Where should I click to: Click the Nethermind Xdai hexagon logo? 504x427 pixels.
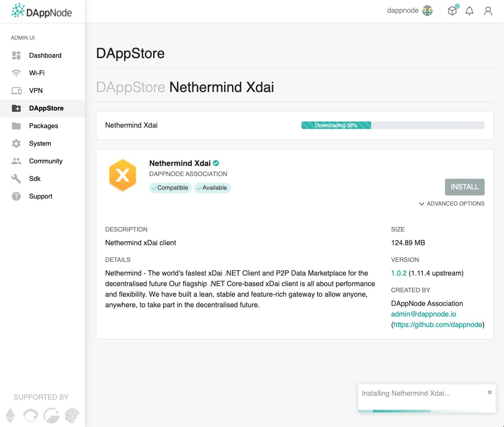123,175
